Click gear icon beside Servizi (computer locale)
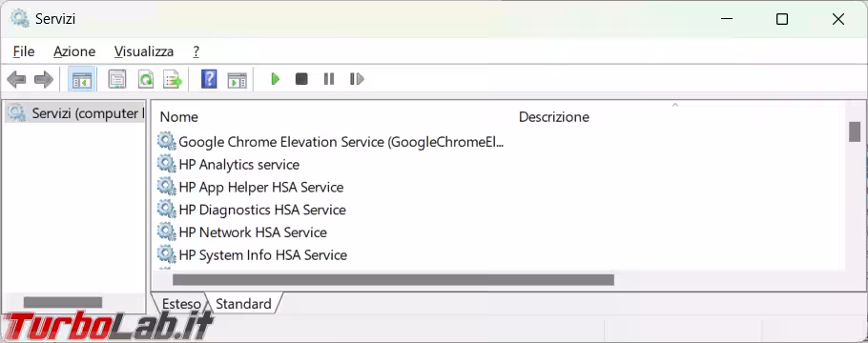This screenshot has width=868, height=343. tap(17, 112)
